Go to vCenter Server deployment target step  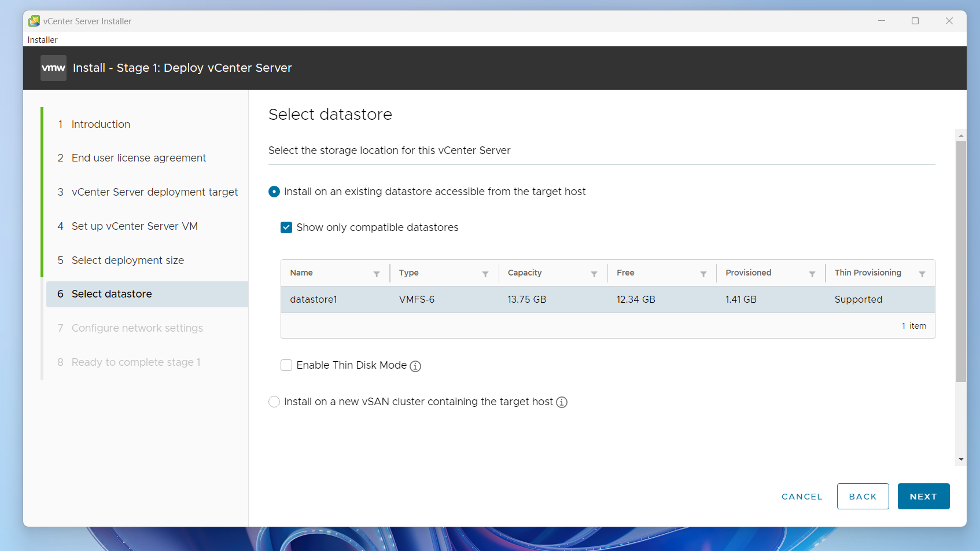pyautogui.click(x=154, y=192)
